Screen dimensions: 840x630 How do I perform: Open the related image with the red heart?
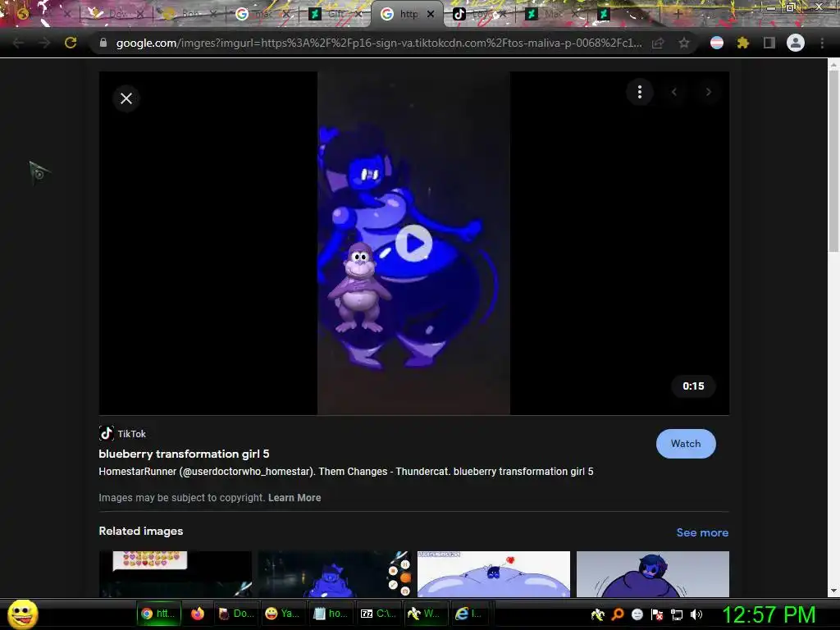coord(493,573)
